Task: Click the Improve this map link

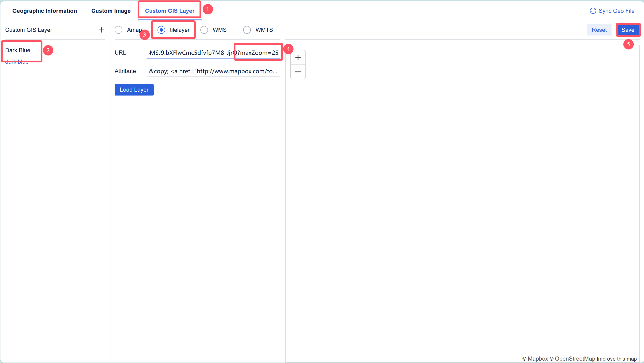Action: click(x=617, y=359)
